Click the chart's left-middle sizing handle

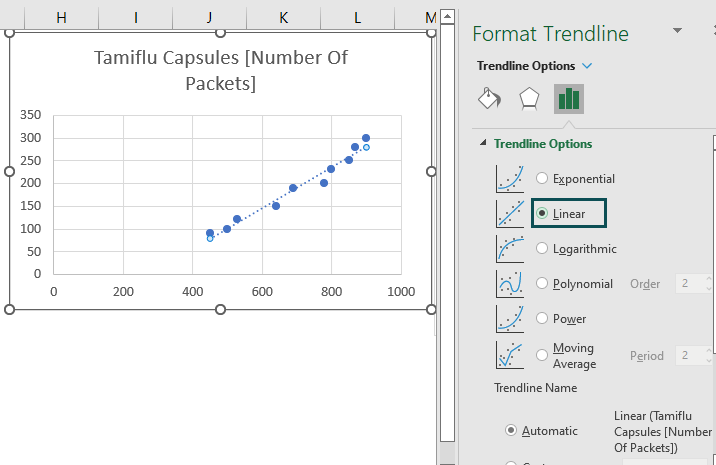9,171
